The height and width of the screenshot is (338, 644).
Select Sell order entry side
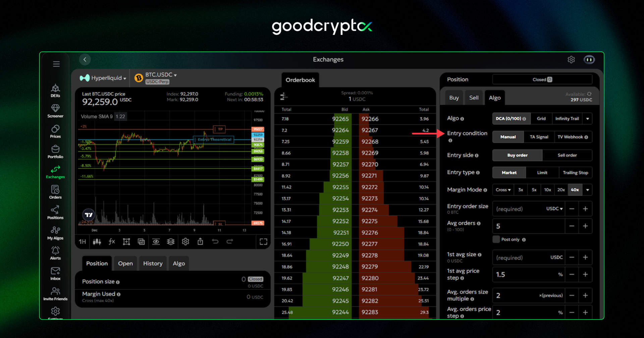567,155
